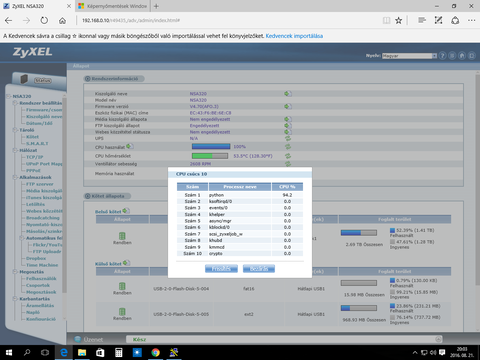480x360 pixels.
Task: Click the 94.2 CPU percent value
Action: pyautogui.click(x=287, y=195)
